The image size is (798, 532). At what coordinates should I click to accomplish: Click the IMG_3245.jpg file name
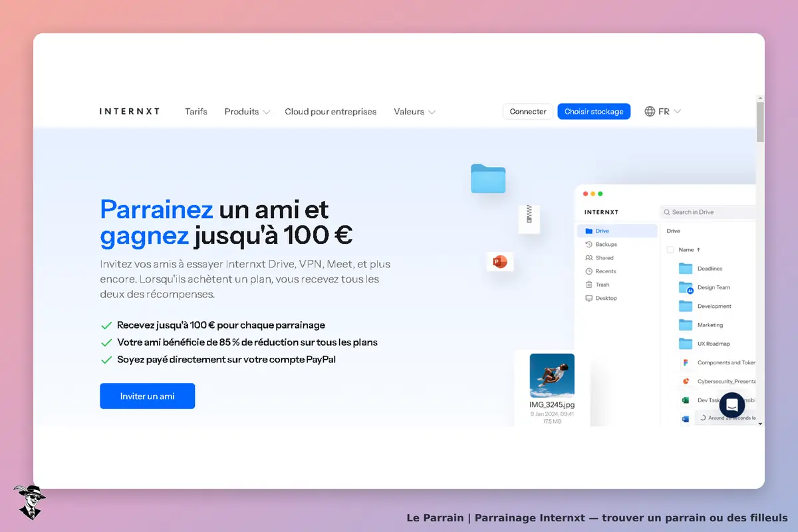pos(552,404)
